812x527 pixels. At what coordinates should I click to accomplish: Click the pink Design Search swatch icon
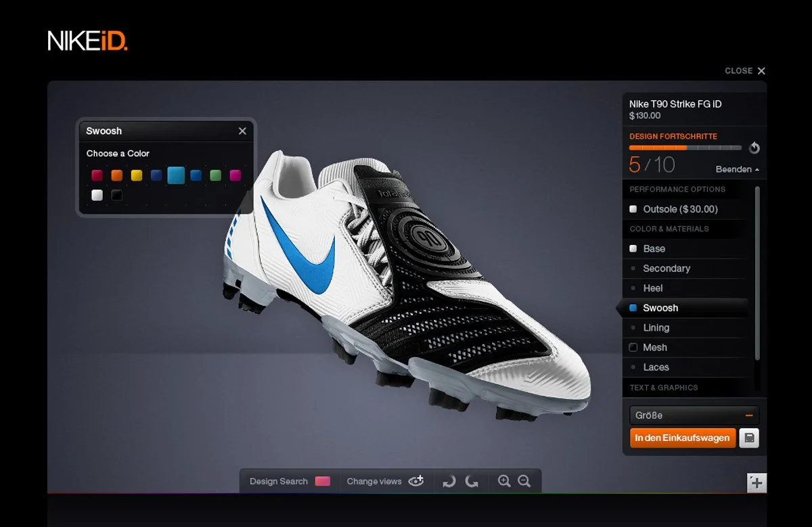tap(323, 481)
